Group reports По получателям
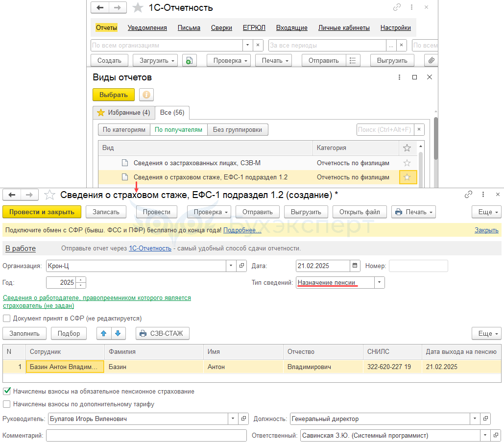The height and width of the screenshot is (446, 504). (178, 129)
